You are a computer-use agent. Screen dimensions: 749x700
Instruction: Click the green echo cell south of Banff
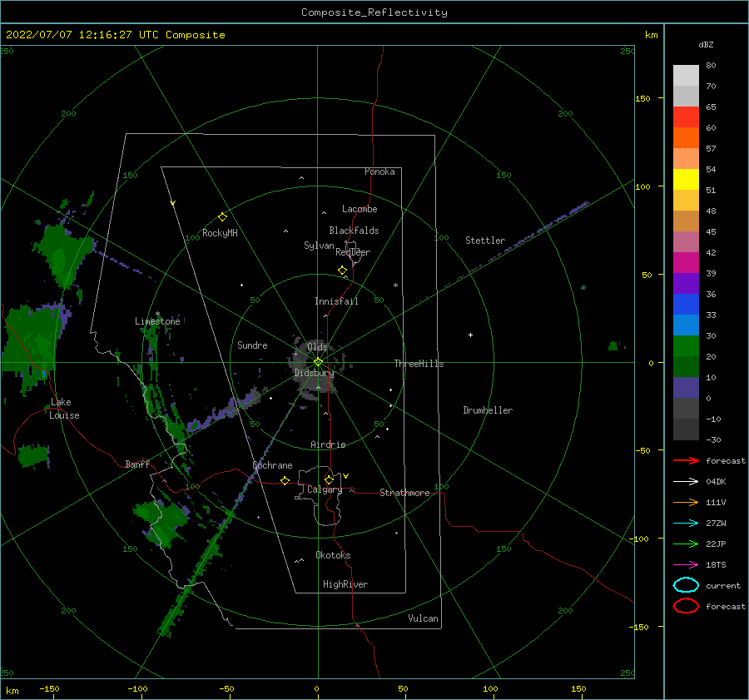[x=161, y=521]
